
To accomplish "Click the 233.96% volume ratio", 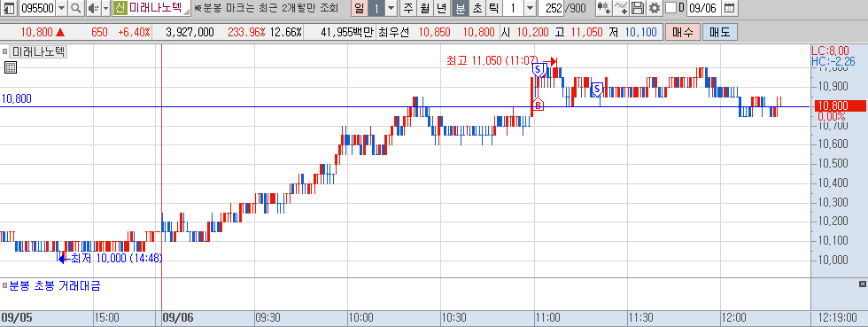I will coord(247,32).
